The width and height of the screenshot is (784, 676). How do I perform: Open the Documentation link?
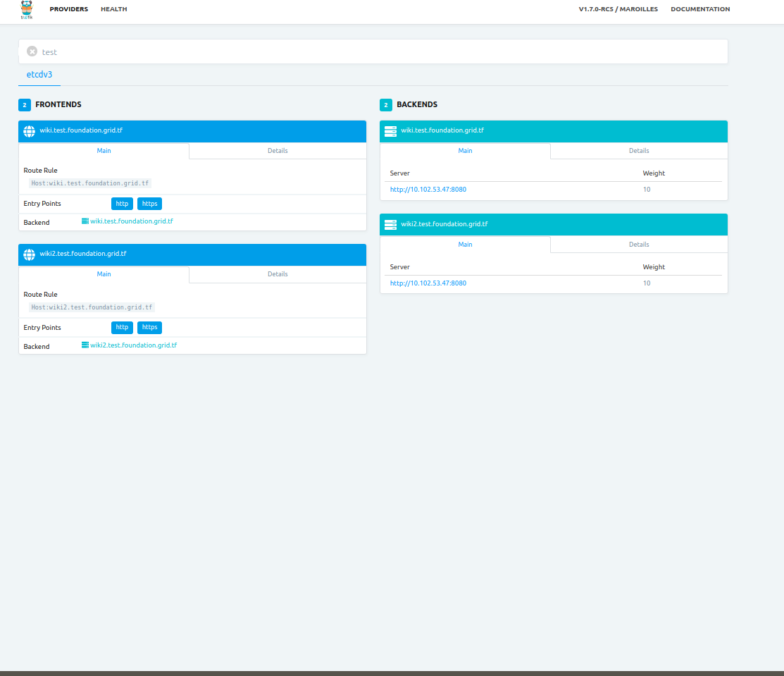pyautogui.click(x=700, y=9)
